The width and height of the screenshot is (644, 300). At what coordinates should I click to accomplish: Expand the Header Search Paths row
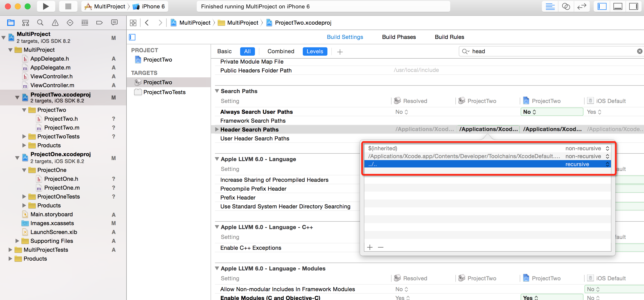[x=217, y=129]
